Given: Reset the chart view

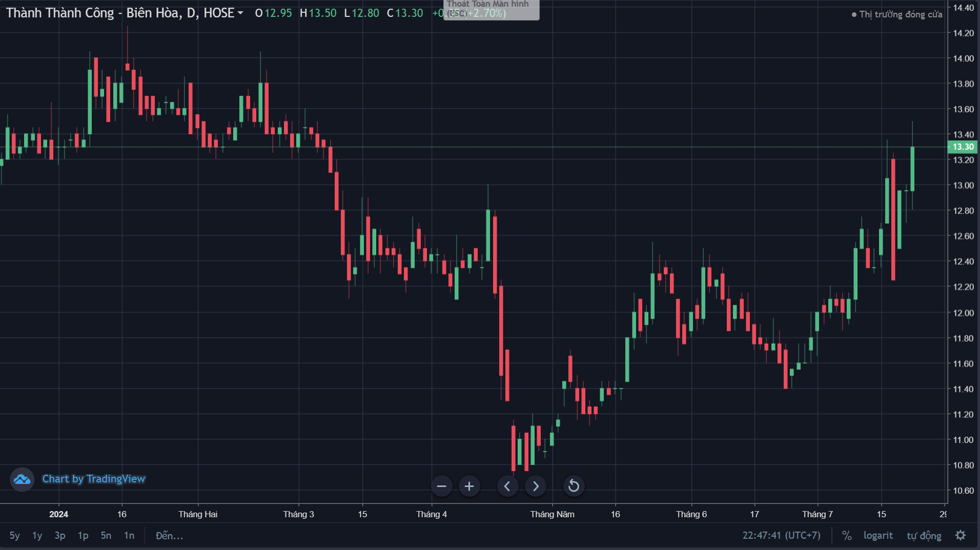Looking at the screenshot, I should (x=574, y=486).
